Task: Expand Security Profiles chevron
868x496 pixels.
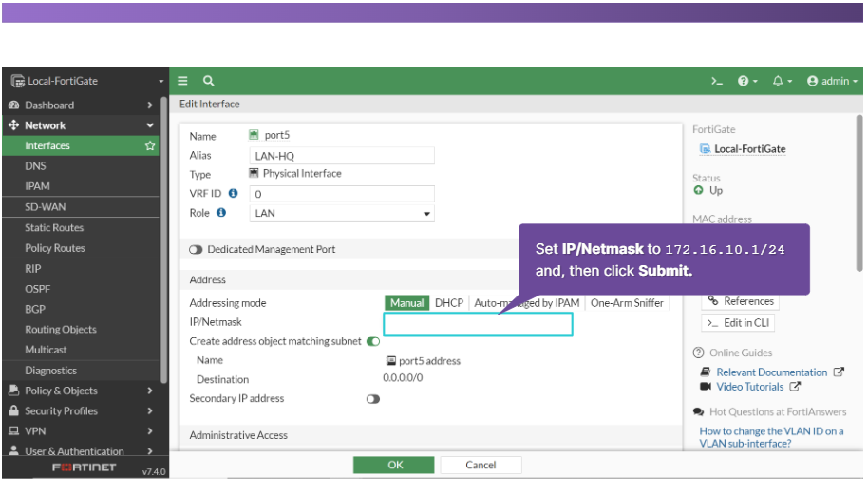Action: pyautogui.click(x=150, y=410)
